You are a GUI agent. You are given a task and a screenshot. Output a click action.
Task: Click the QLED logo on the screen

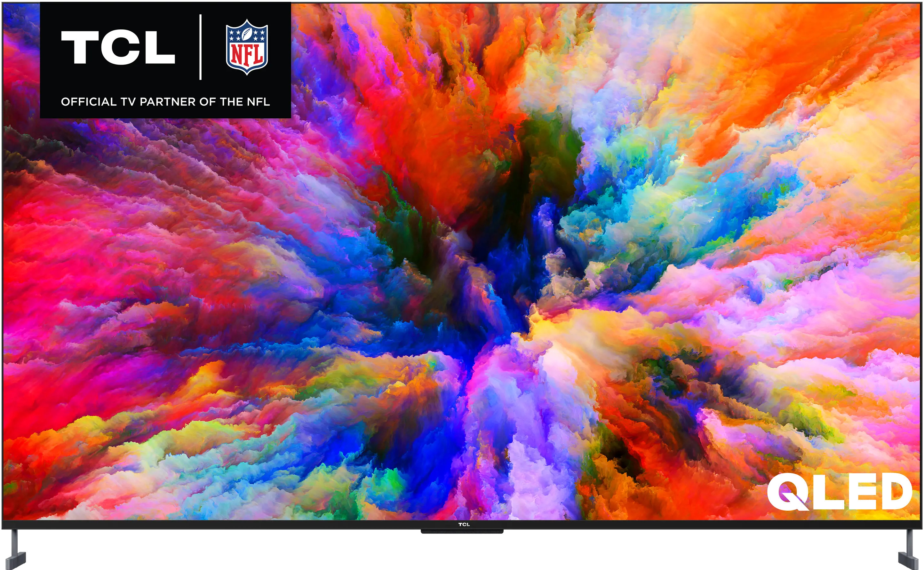tap(840, 492)
